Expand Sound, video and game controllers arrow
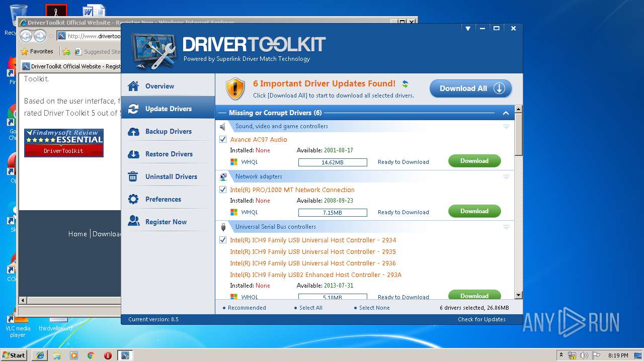This screenshot has width=644, height=362. point(506,127)
